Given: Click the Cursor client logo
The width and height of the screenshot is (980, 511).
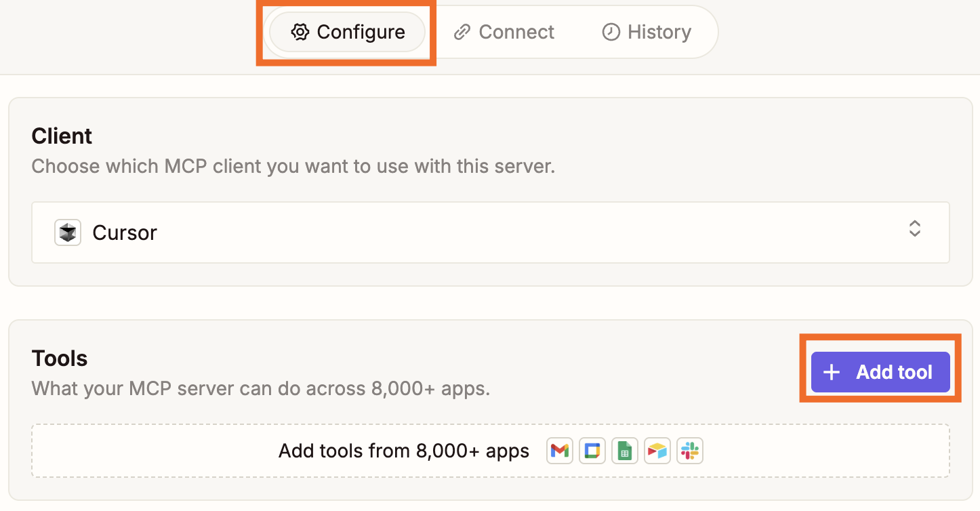Looking at the screenshot, I should (68, 232).
